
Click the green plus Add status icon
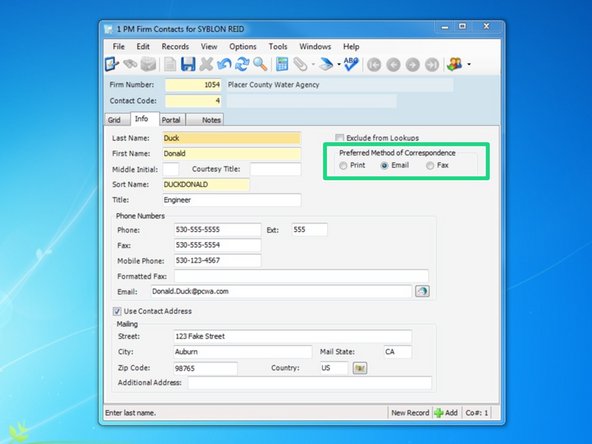[439, 413]
